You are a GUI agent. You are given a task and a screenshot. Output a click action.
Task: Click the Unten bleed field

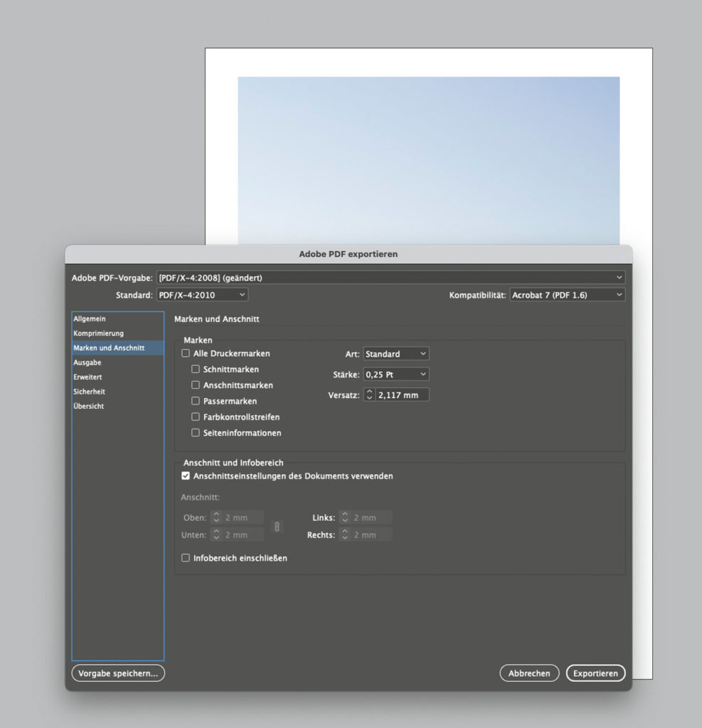(243, 535)
